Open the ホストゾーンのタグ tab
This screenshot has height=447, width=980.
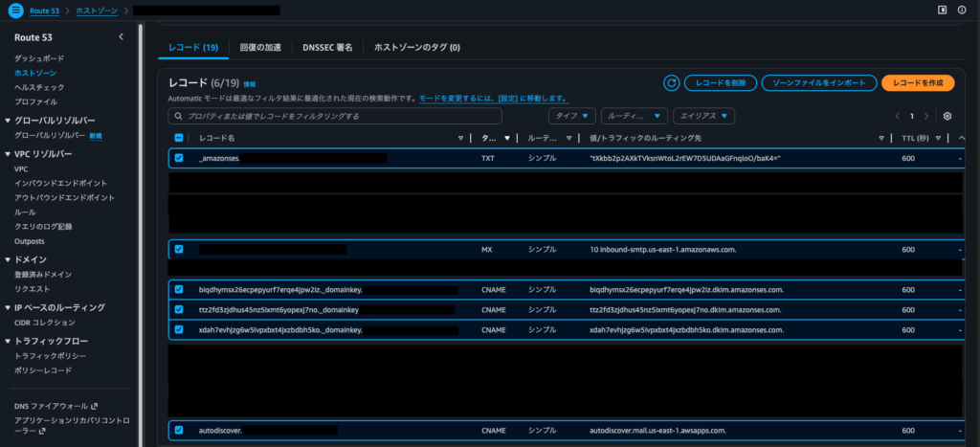[416, 47]
